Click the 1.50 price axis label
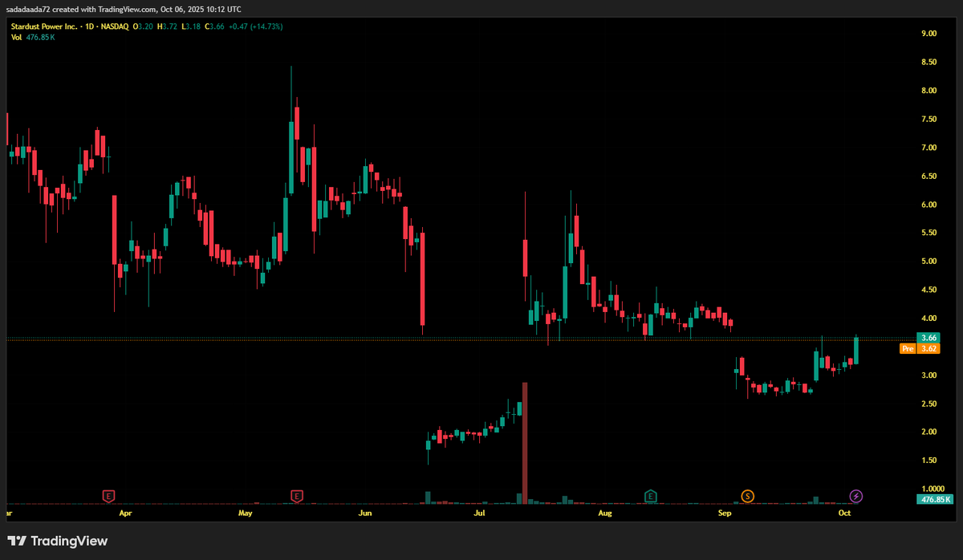This screenshot has height=560, width=963. 929,461
